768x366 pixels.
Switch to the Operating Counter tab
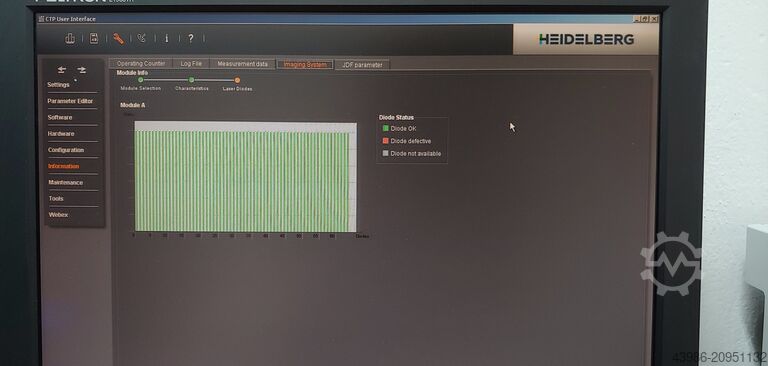pos(141,64)
